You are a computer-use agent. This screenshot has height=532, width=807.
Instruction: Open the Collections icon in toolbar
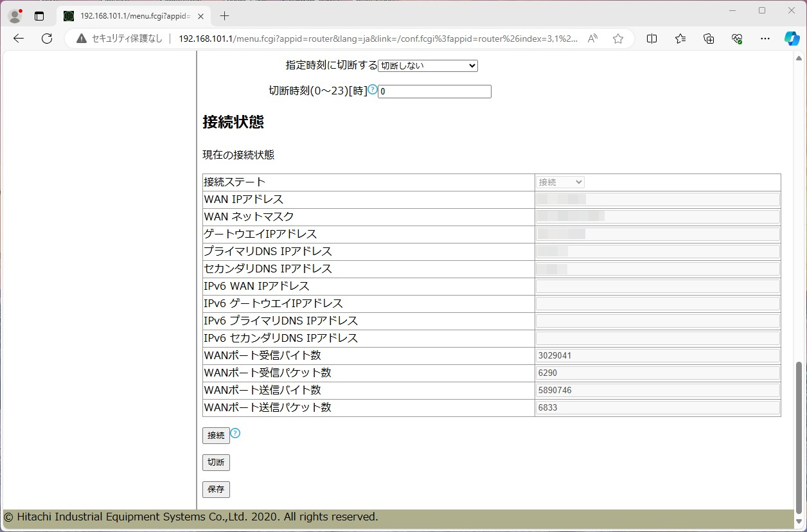tap(709, 39)
